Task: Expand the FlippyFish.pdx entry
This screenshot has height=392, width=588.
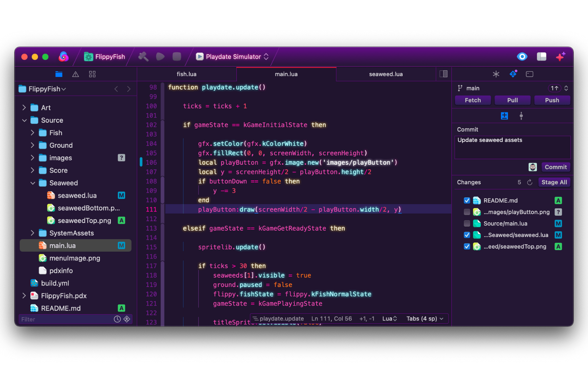Action: [24, 295]
